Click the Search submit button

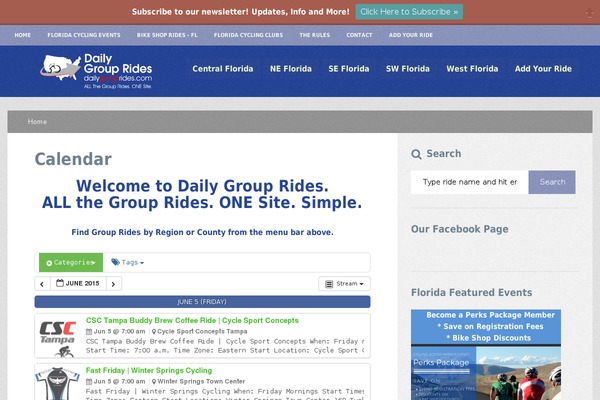(552, 182)
